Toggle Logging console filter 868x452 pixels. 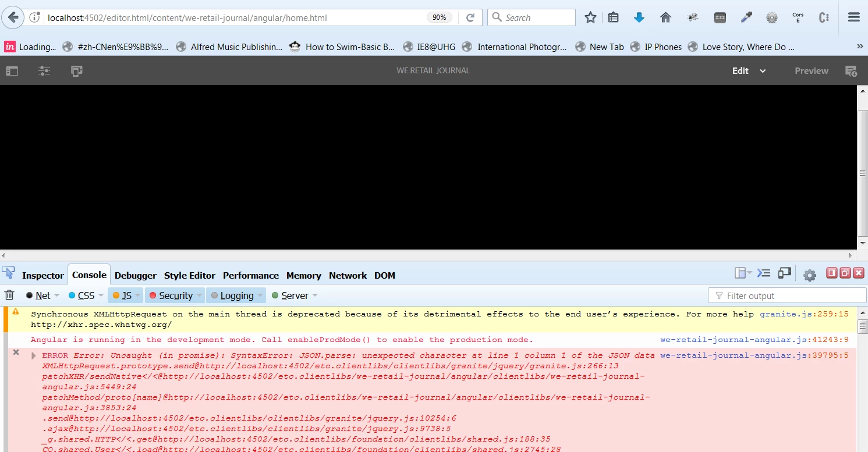coord(232,296)
